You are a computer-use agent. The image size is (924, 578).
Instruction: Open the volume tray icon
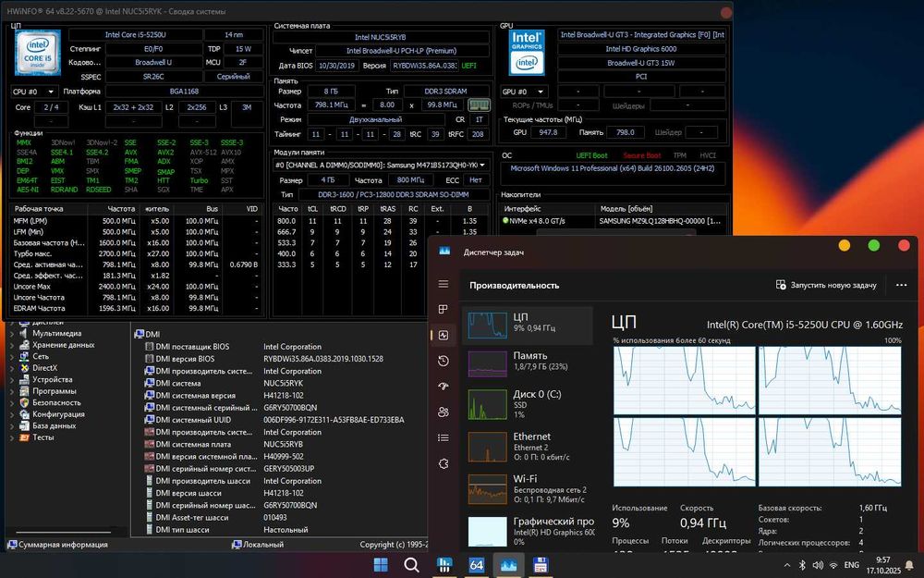(x=818, y=565)
